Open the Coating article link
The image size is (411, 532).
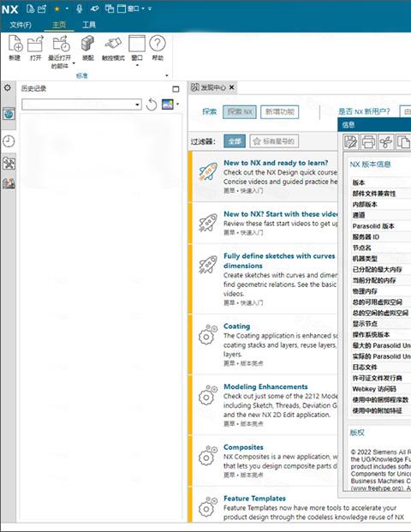point(236,326)
